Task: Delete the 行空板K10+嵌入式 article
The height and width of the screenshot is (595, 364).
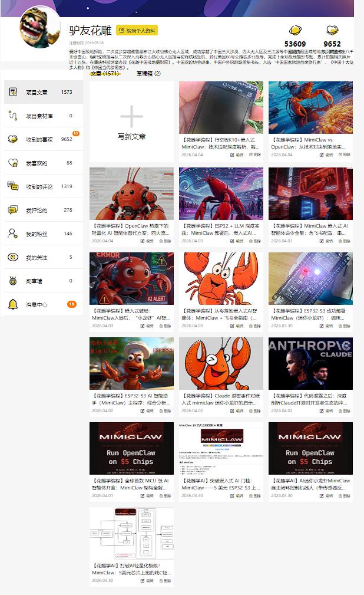Action: [255, 155]
